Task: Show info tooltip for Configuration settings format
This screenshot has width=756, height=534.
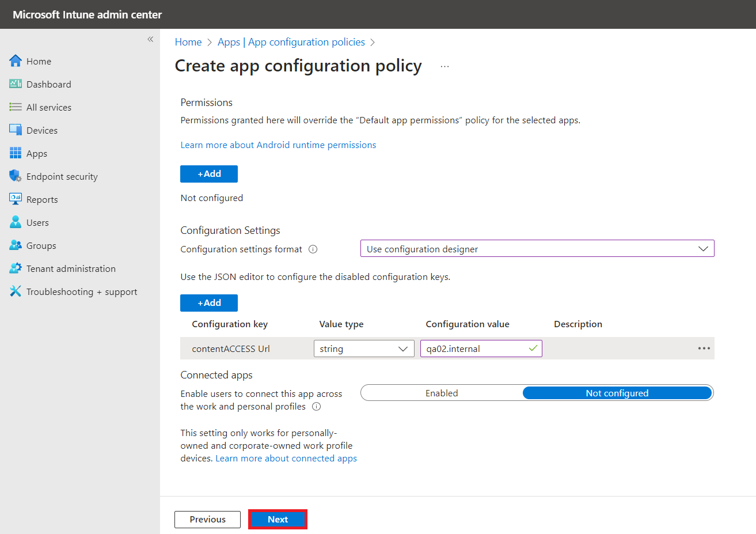Action: 313,249
